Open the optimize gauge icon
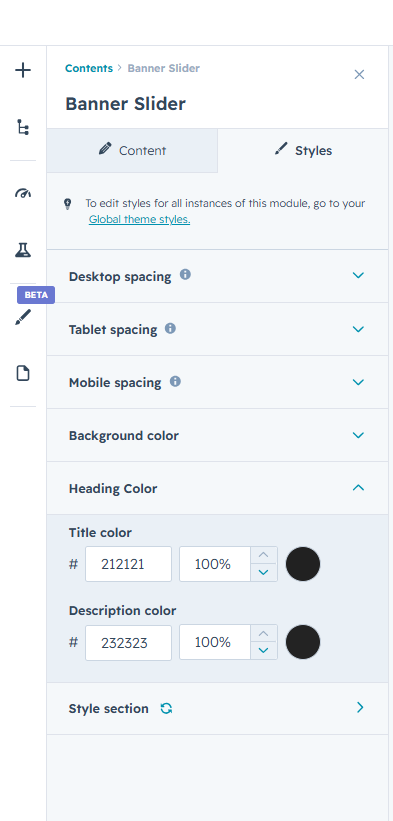393x821 pixels. click(x=23, y=193)
